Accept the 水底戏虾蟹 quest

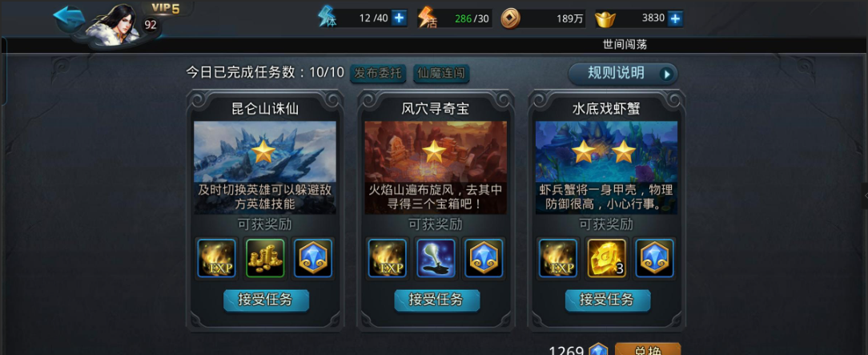click(608, 301)
